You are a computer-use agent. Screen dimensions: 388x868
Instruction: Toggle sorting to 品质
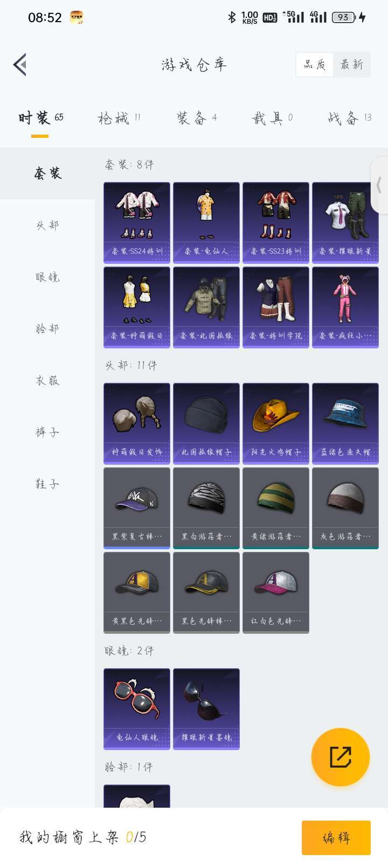315,65
